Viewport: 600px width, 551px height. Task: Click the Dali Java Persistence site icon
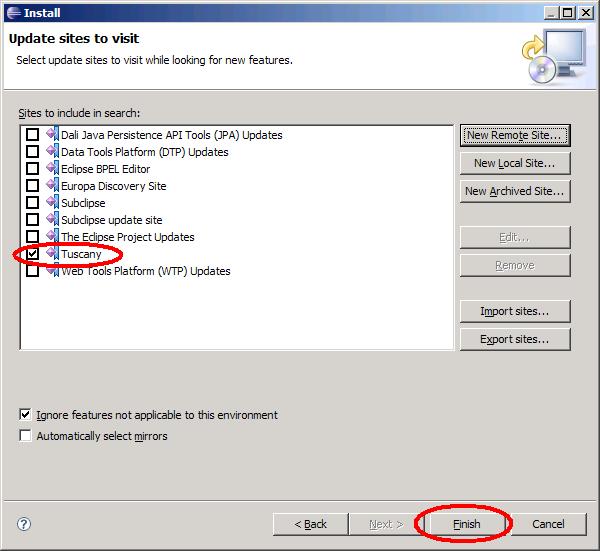(x=53, y=134)
